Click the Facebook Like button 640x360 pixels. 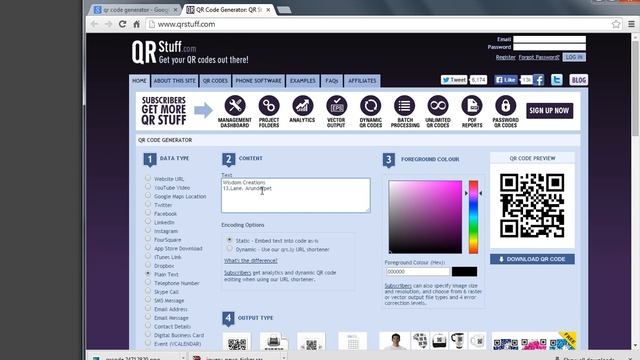tap(506, 80)
